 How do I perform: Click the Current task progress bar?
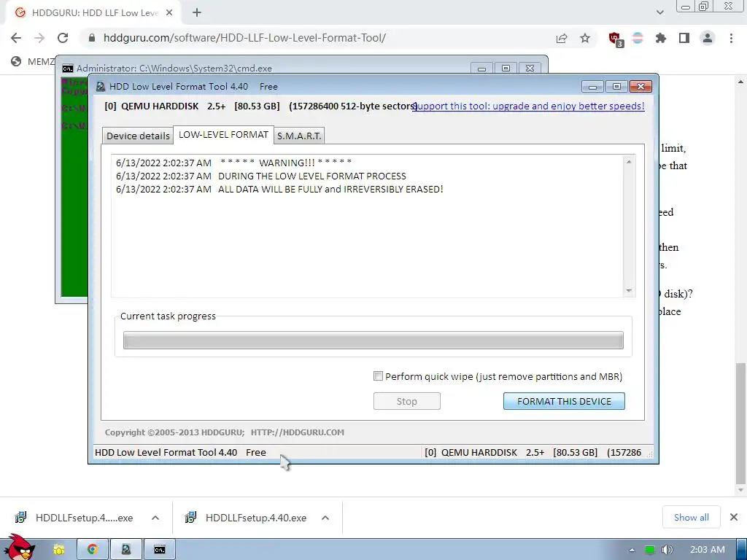tap(373, 340)
